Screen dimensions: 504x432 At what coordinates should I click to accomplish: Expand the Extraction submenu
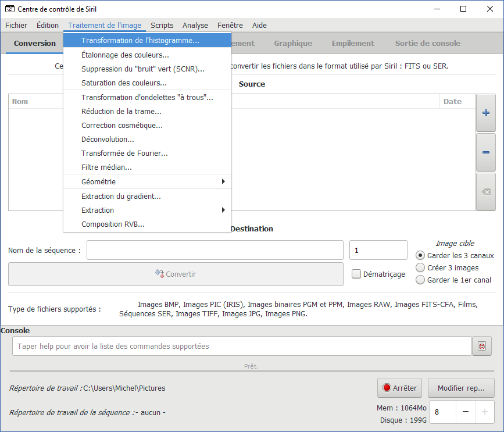[x=147, y=210]
